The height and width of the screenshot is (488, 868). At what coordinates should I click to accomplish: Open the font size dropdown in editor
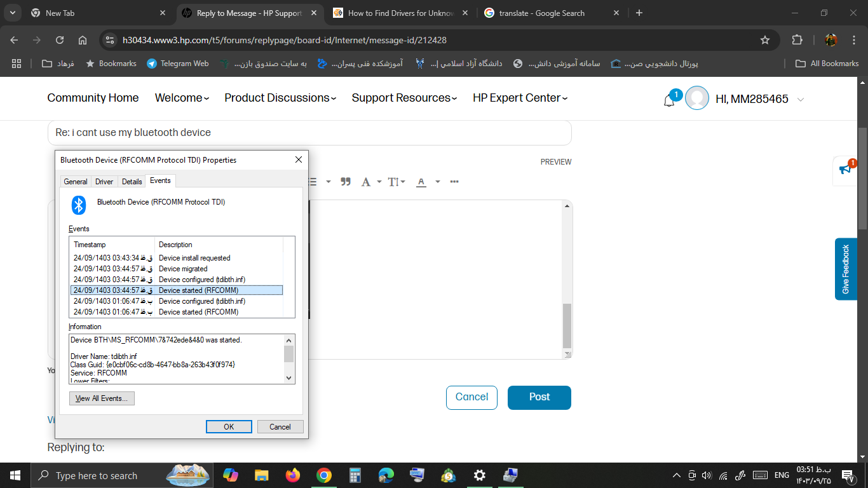point(397,182)
